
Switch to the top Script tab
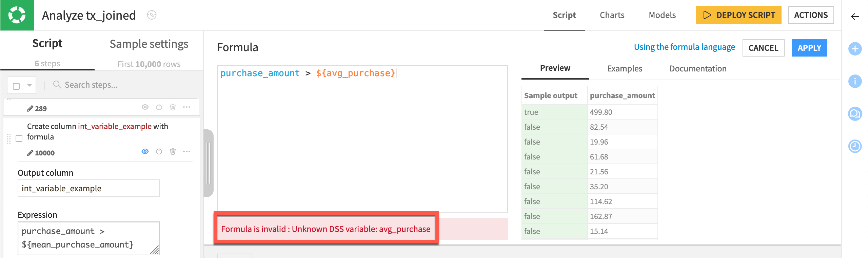(564, 15)
